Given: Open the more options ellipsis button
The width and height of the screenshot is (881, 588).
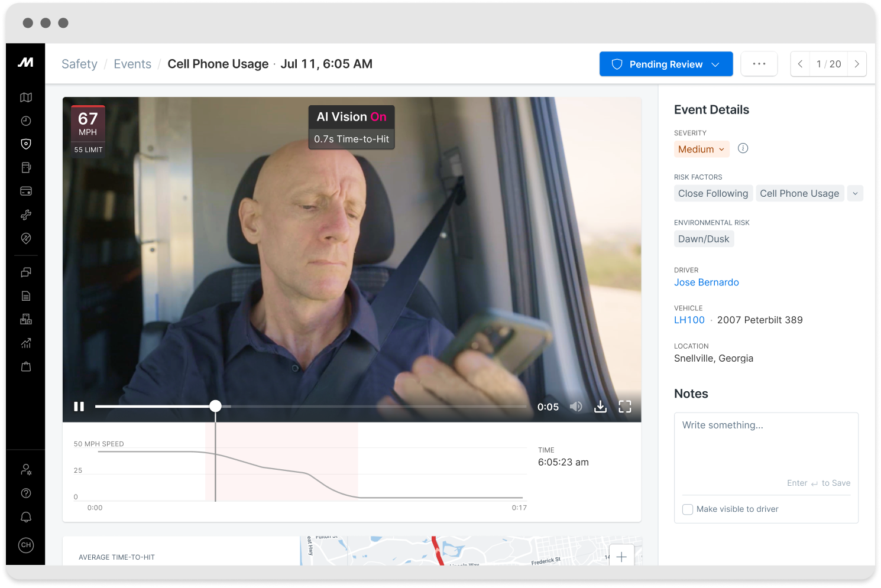Looking at the screenshot, I should pos(759,64).
